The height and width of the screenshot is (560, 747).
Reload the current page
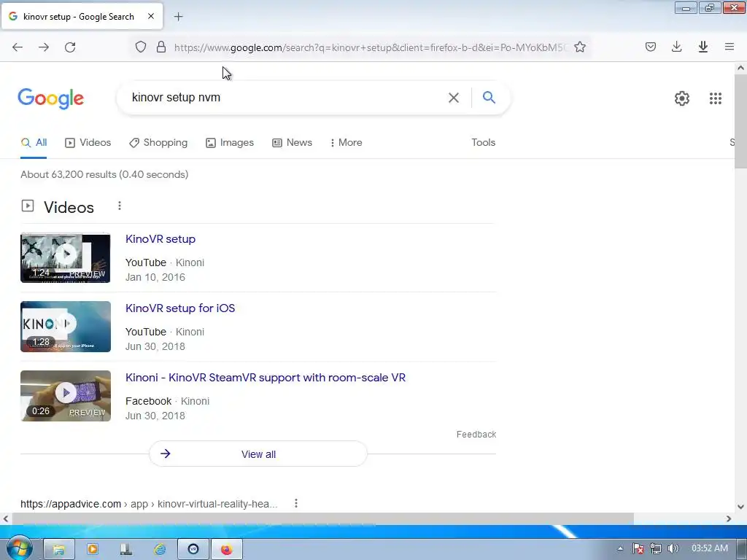coord(70,47)
